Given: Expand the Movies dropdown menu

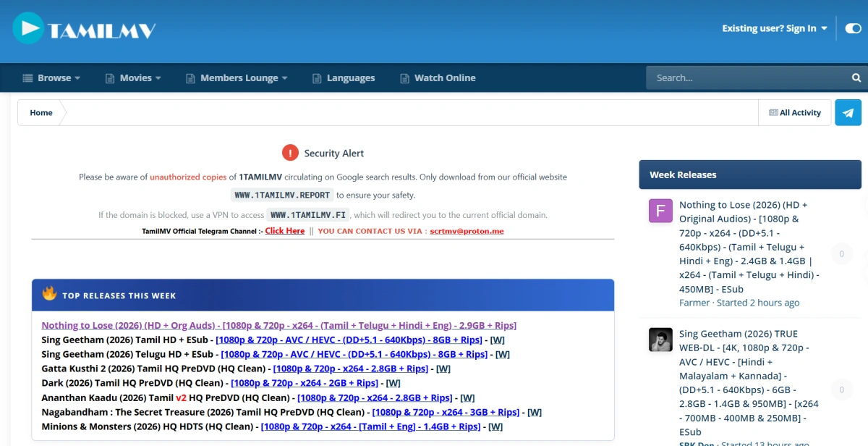Looking at the screenshot, I should coord(133,77).
